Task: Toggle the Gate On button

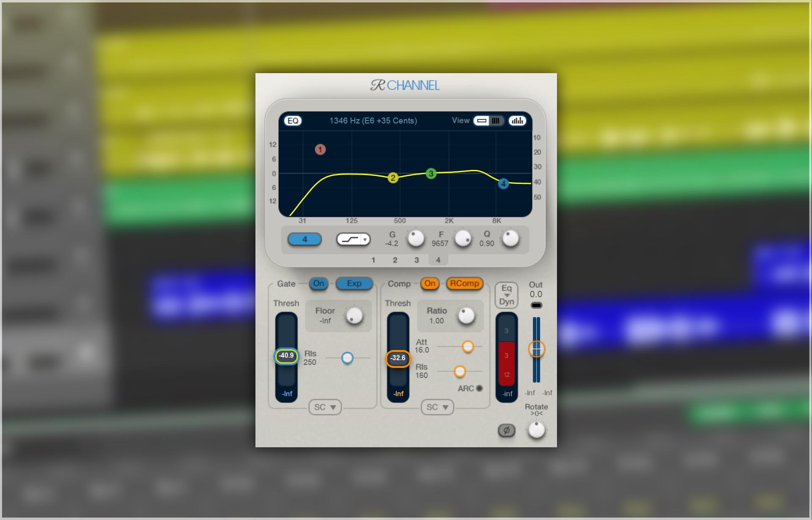Action: (x=318, y=283)
